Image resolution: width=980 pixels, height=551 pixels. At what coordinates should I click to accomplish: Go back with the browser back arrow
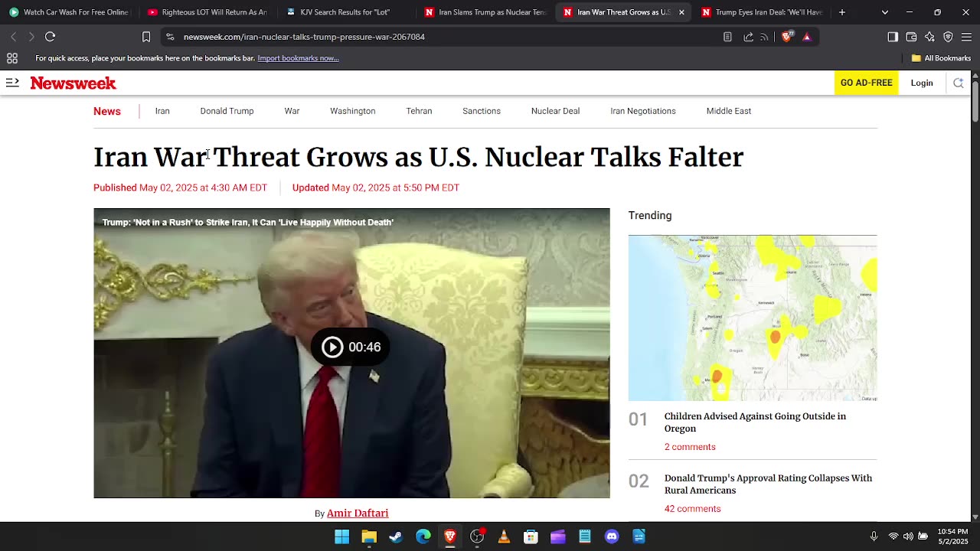[13, 37]
